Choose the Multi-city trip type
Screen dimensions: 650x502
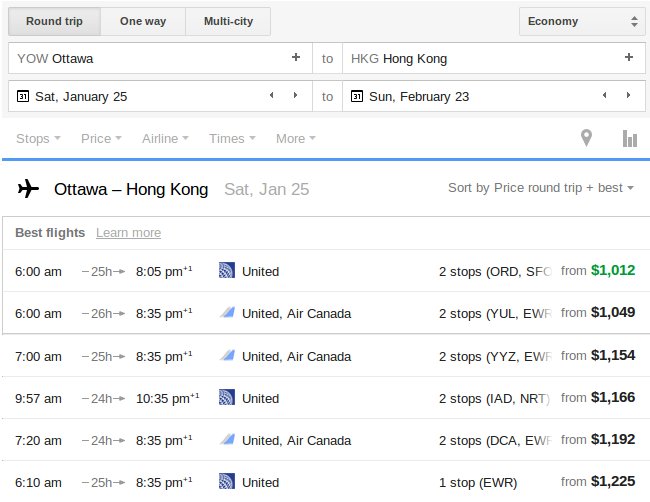coord(228,21)
